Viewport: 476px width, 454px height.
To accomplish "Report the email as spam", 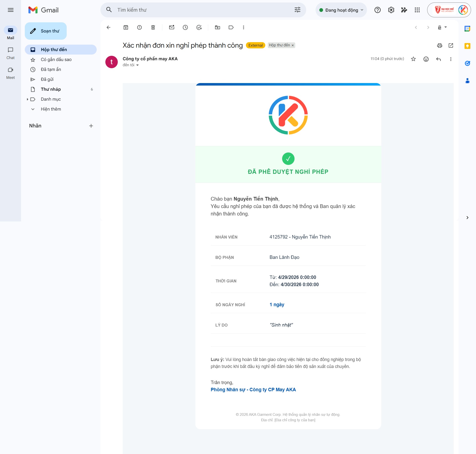I will point(139,28).
